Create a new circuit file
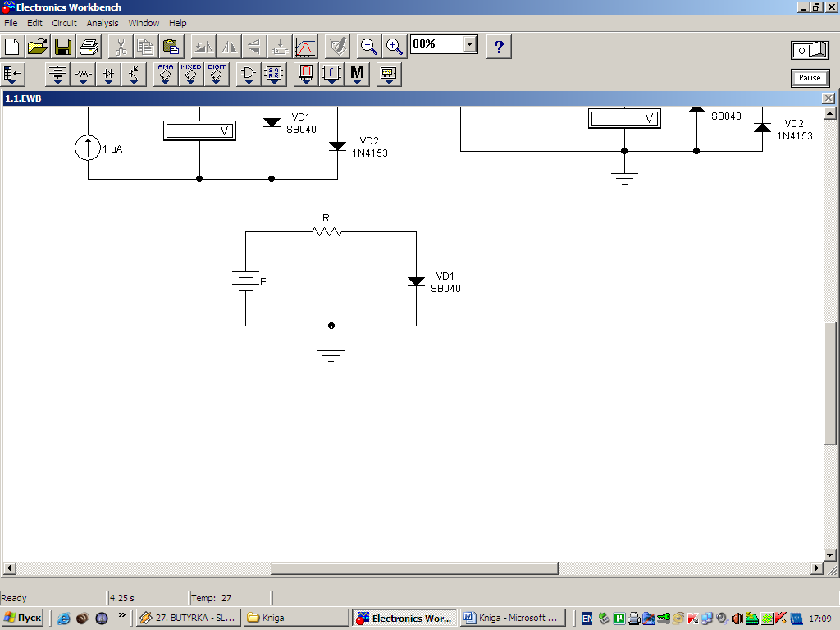The height and width of the screenshot is (630, 840). [11, 47]
